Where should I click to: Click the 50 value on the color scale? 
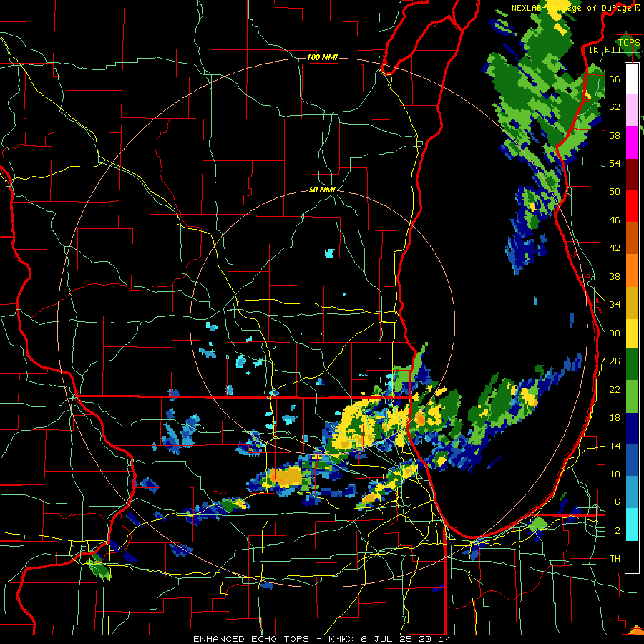click(615, 191)
